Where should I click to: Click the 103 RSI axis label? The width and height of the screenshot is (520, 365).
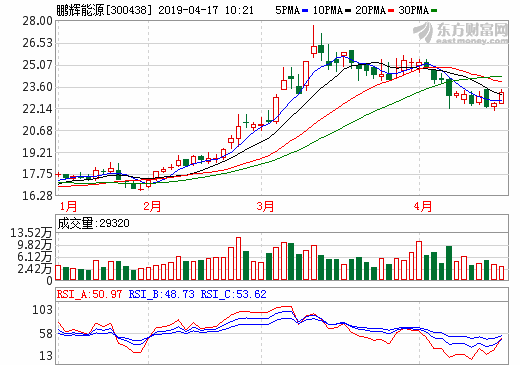click(42, 310)
